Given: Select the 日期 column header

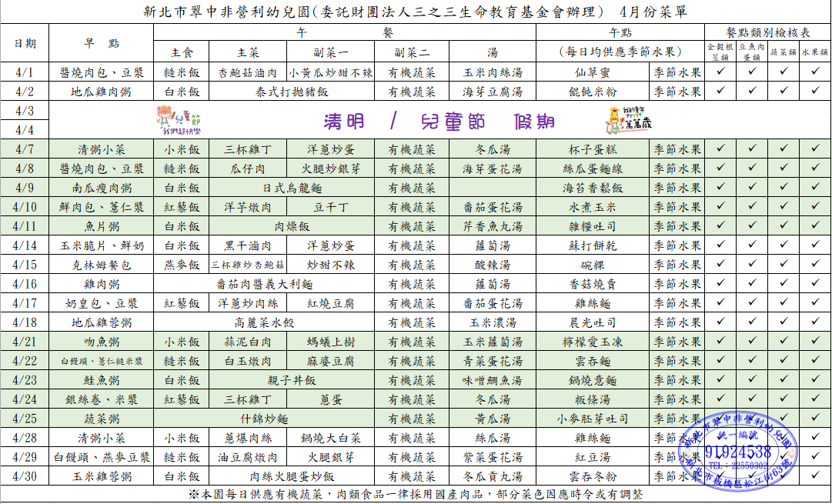Looking at the screenshot, I should pos(25,43).
